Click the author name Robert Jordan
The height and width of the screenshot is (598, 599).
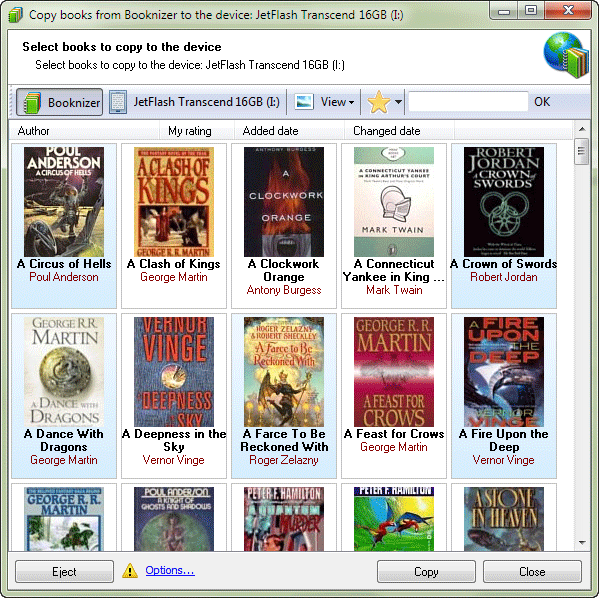504,277
